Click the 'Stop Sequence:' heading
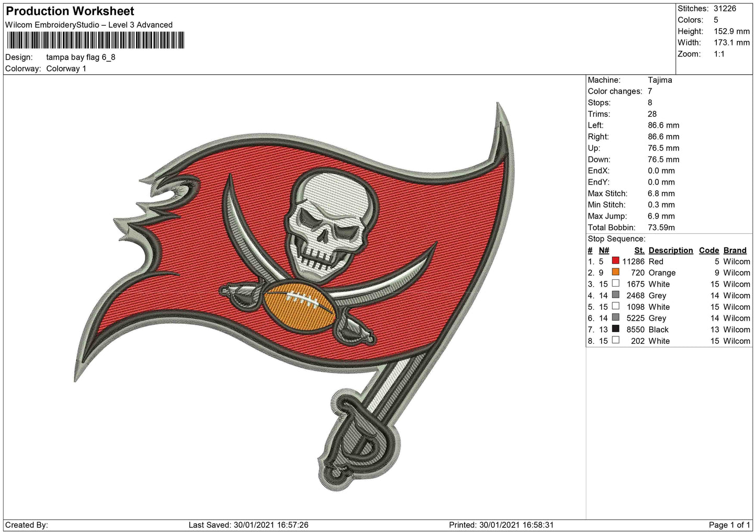The height and width of the screenshot is (532, 756). (x=616, y=239)
